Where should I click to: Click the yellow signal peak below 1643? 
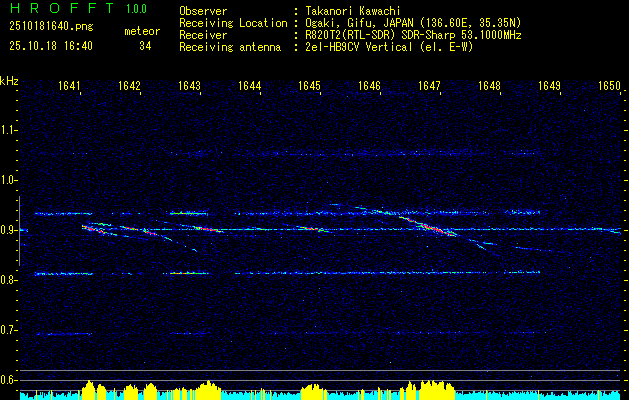coord(207,390)
